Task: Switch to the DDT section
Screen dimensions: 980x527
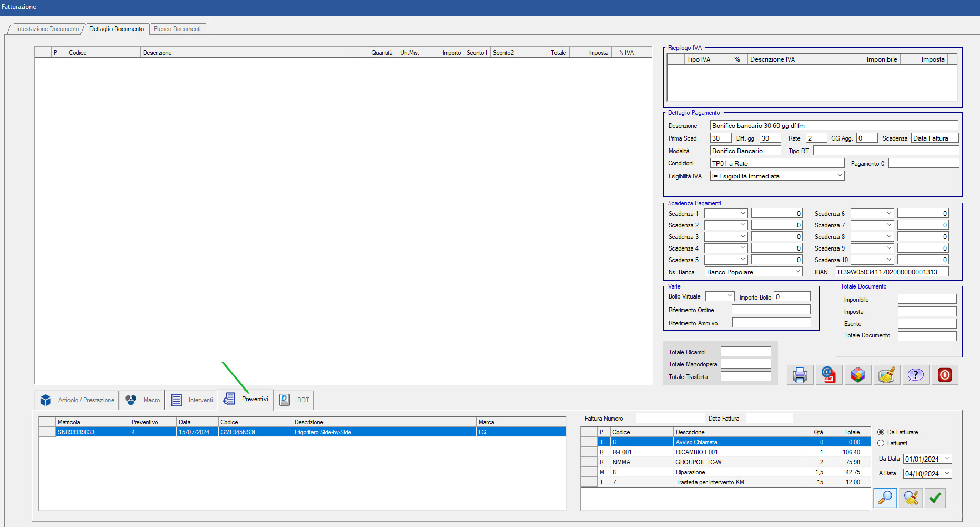Action: click(294, 400)
